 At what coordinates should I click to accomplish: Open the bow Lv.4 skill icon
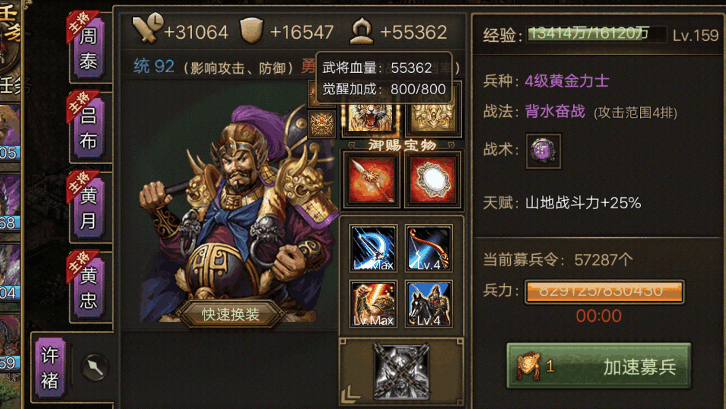tap(429, 248)
